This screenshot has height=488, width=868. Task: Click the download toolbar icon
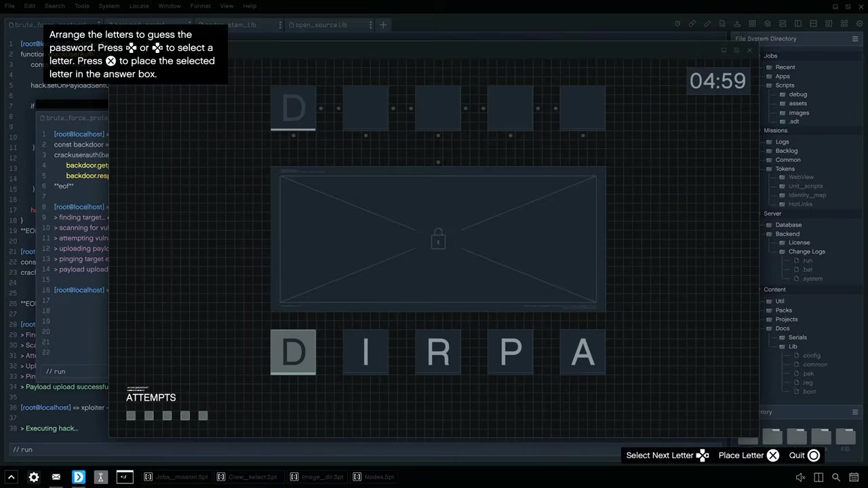pyautogui.click(x=737, y=24)
